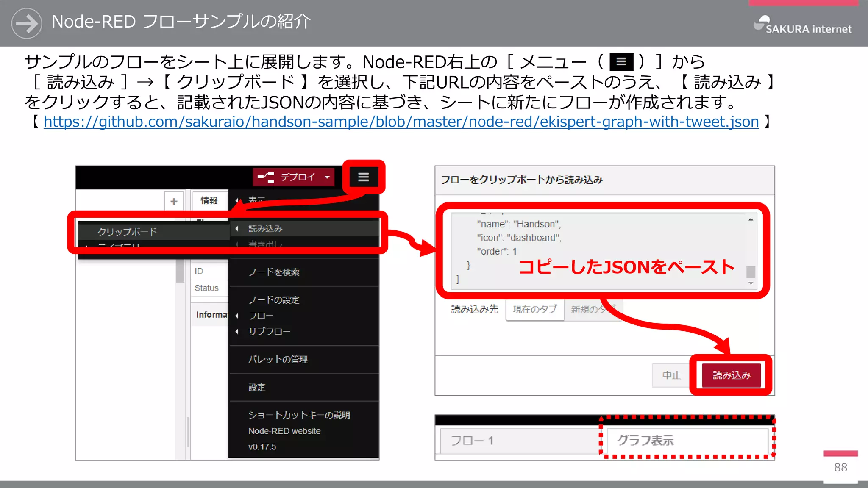Select 新規のタブ import destination
The width and height of the screenshot is (868, 488).
[x=593, y=309]
